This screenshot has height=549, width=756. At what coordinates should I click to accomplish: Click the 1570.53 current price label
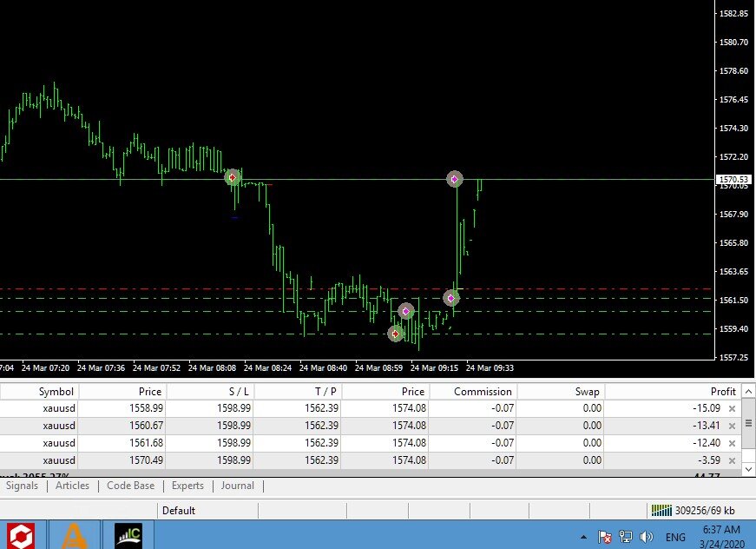733,180
